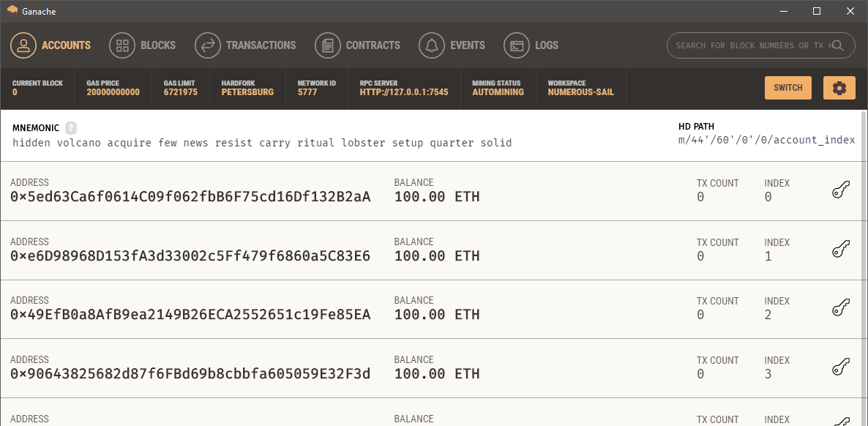Maximize the Ganache window
The width and height of the screenshot is (868, 426).
click(x=817, y=11)
